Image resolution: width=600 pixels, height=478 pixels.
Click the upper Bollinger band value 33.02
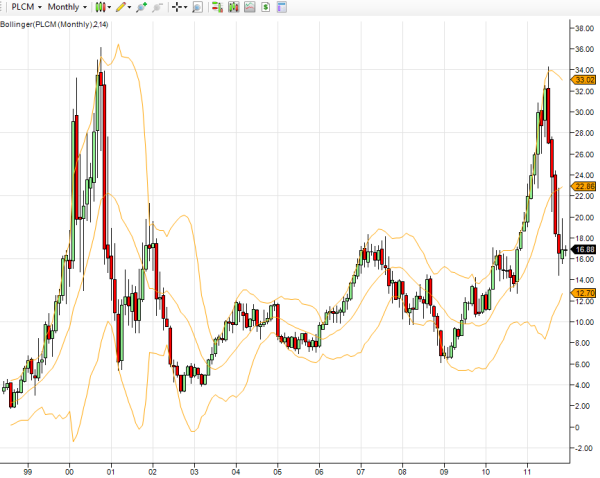coord(584,80)
